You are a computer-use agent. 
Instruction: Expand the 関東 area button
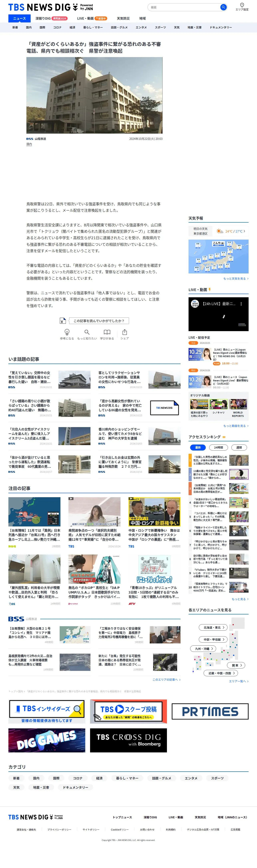click(236, 665)
